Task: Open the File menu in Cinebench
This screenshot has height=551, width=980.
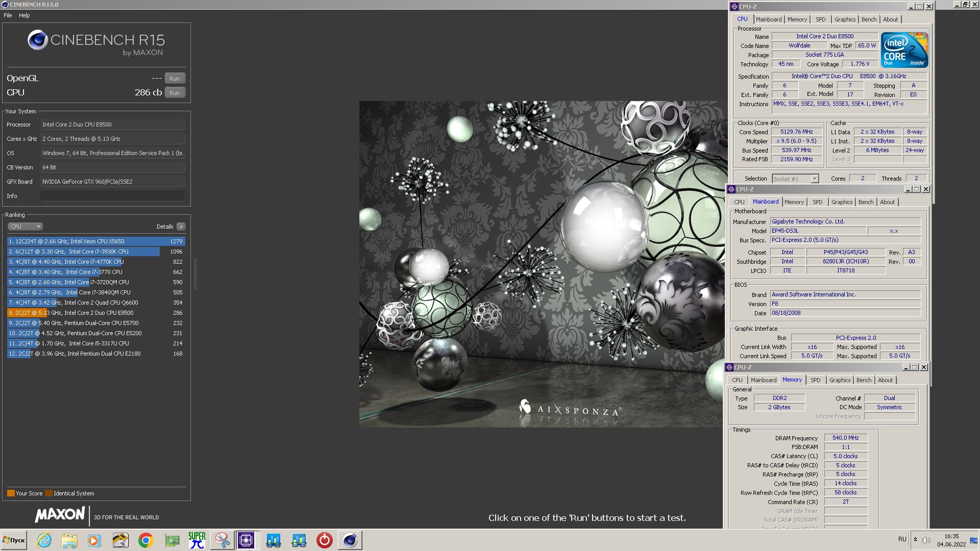Action: [8, 15]
